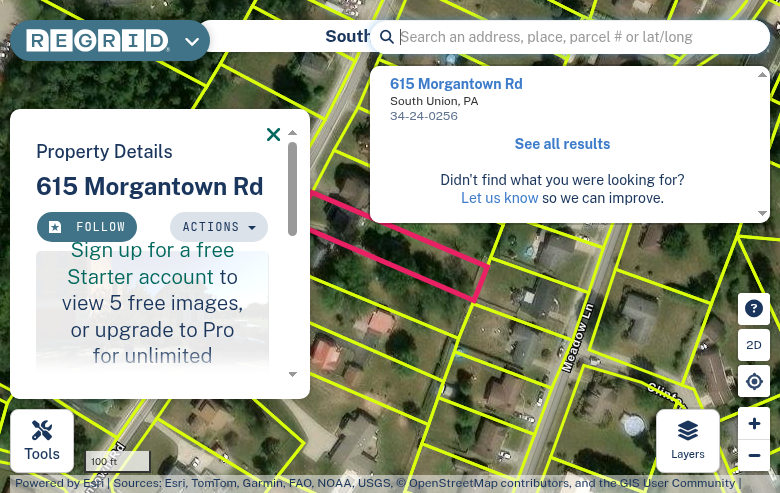
Task: Open the Tools panel
Action: pyautogui.click(x=42, y=441)
